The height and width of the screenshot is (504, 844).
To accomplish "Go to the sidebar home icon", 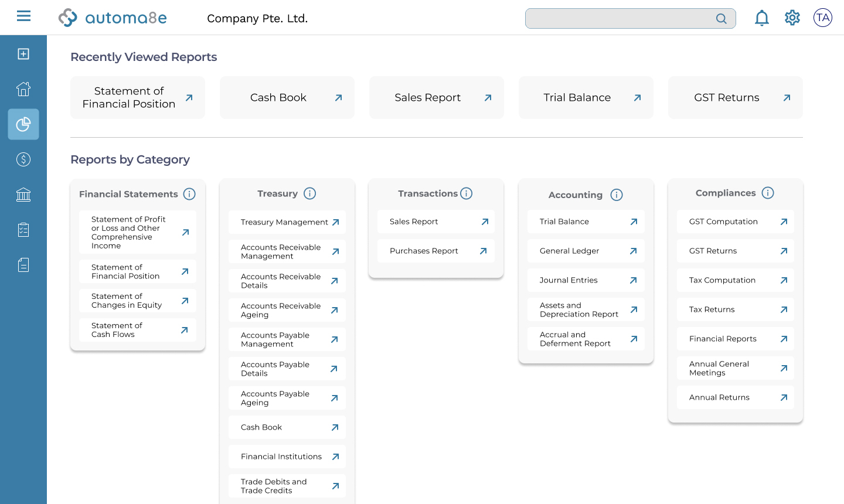I will tap(23, 89).
